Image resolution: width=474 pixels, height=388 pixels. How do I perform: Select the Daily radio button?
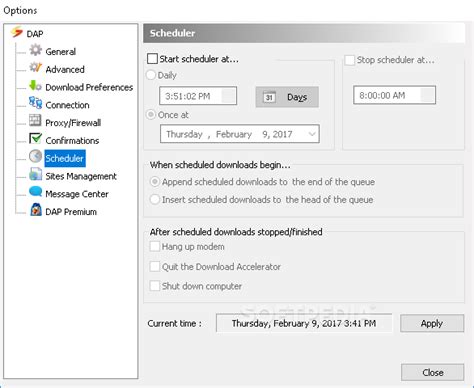point(151,75)
